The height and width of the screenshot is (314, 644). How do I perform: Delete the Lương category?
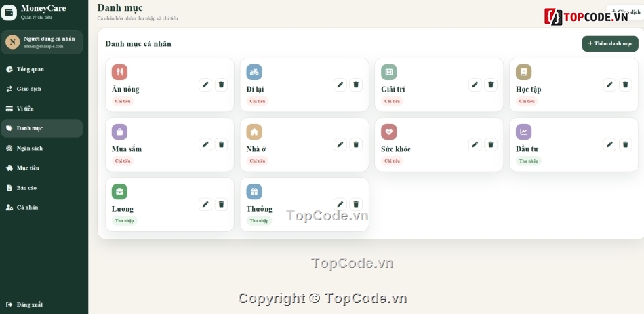[221, 204]
